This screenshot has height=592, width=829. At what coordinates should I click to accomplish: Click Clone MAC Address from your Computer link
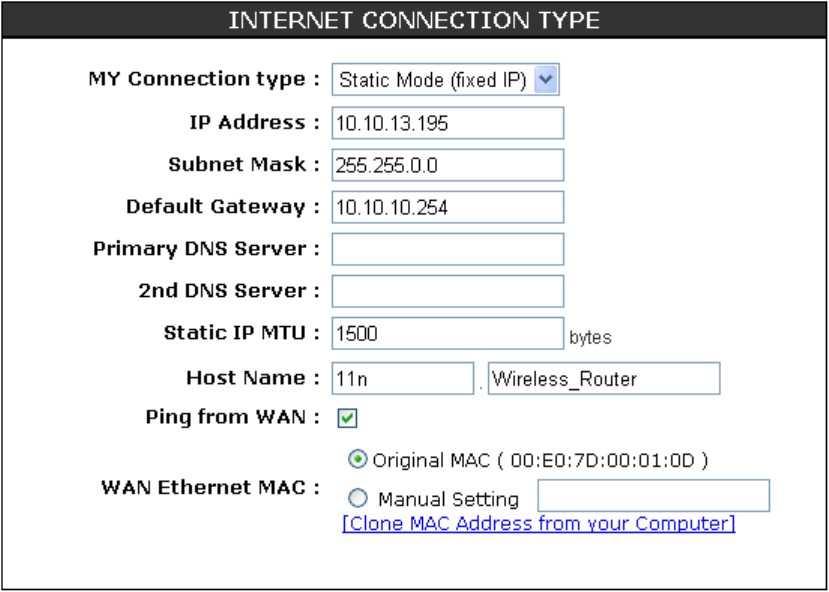[538, 524]
